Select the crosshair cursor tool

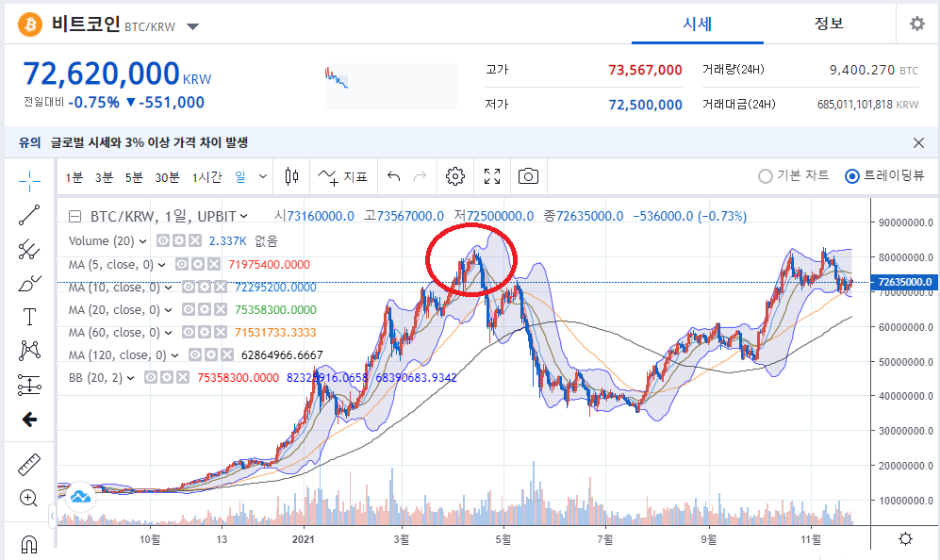29,180
